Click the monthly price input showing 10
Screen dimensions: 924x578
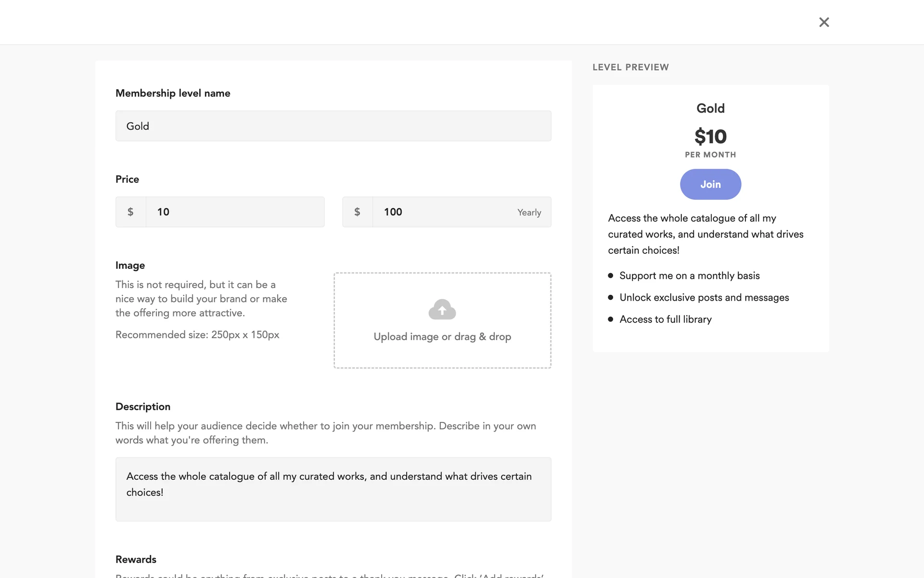point(235,212)
